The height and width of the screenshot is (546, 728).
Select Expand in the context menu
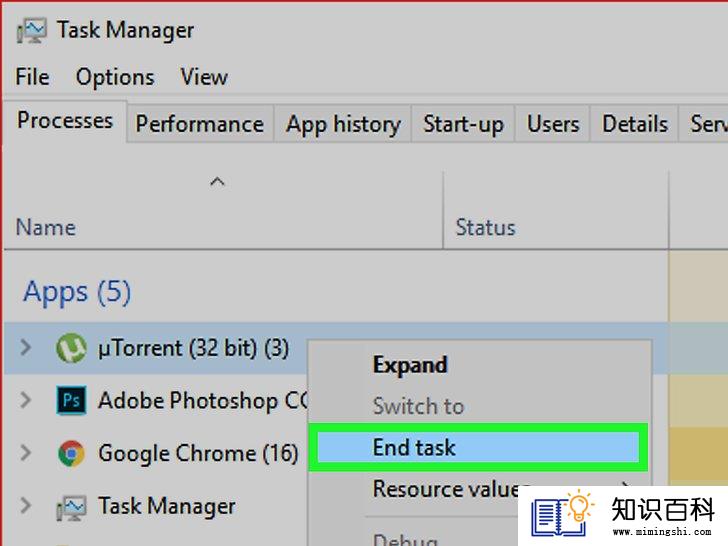coord(410,365)
